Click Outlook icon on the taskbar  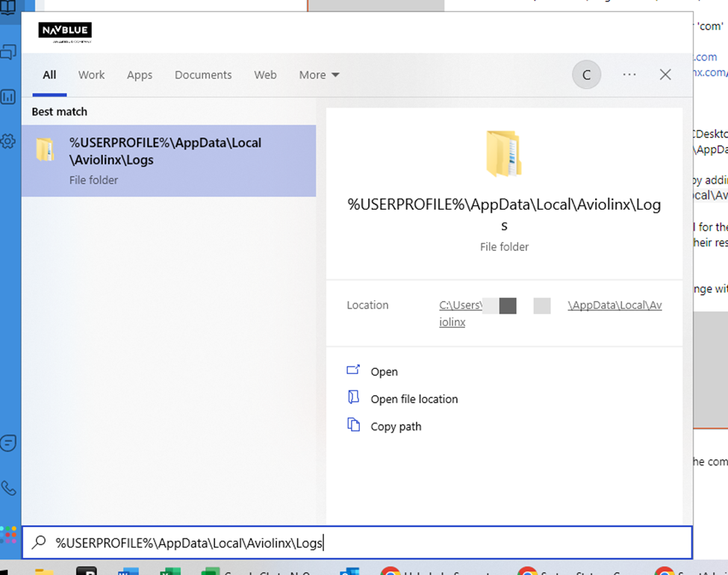point(349,571)
